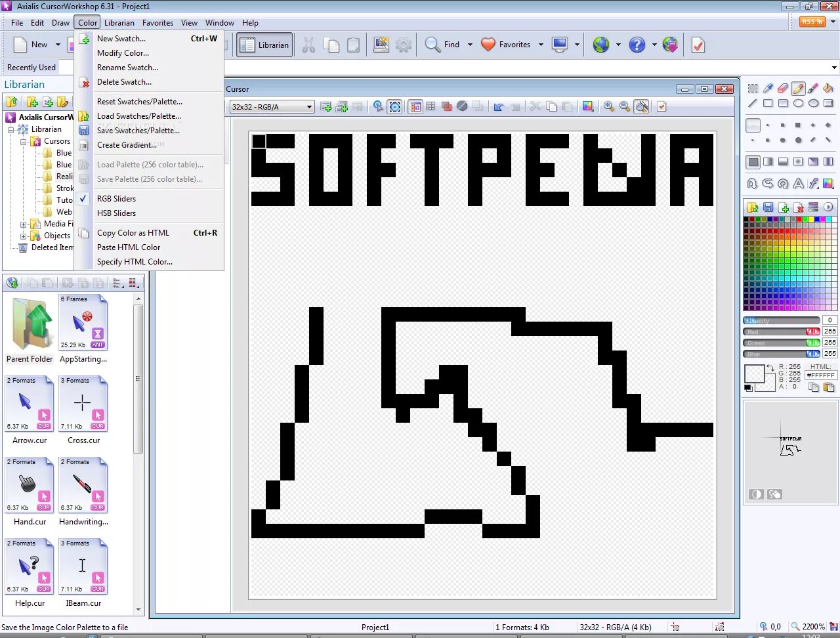The width and height of the screenshot is (840, 638).
Task: Select the one-pixel square brush size
Action: (x=753, y=125)
